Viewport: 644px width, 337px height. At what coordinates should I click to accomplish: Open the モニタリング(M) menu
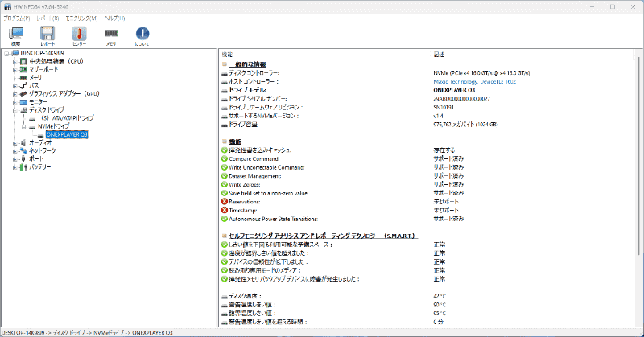point(81,18)
